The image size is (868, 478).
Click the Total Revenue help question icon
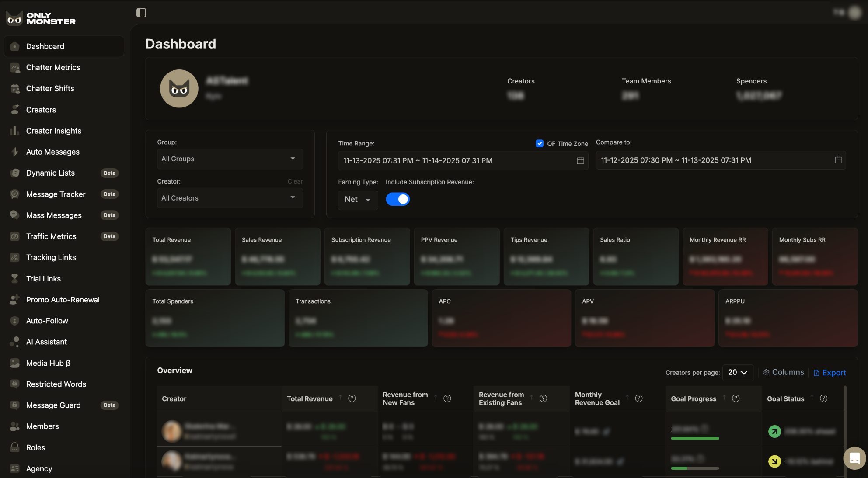[352, 398]
